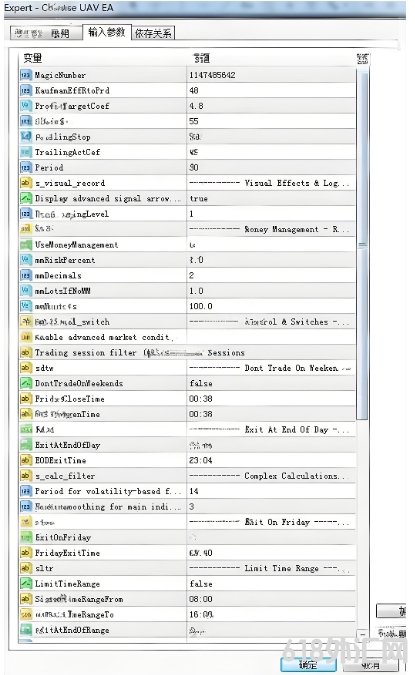Select the Period value 30
The width and height of the screenshot is (415, 675).
point(194,167)
